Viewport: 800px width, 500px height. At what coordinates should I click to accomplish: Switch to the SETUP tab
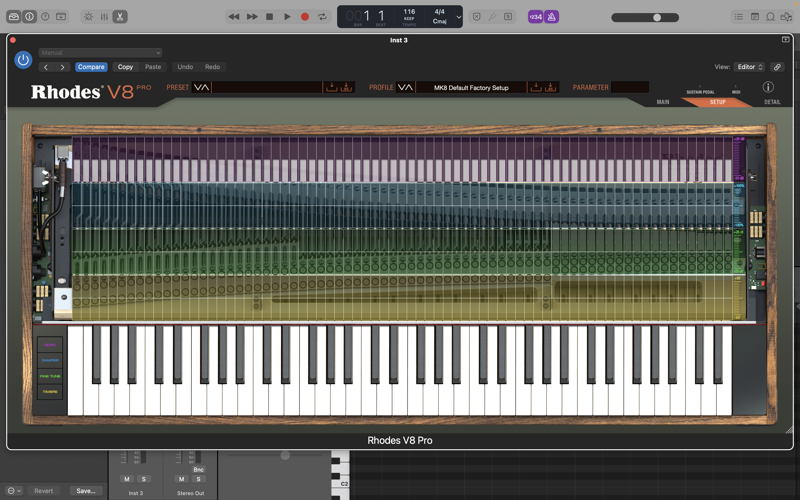click(717, 102)
